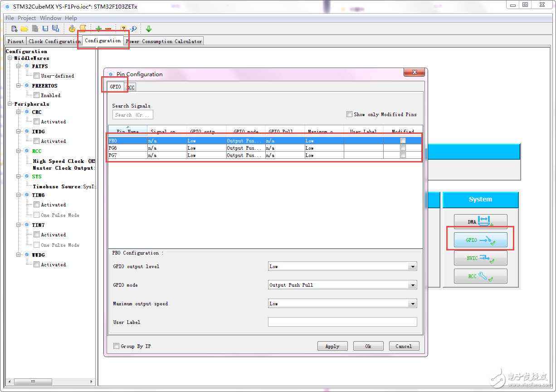Open DMA system configuration button
Screen dimensions: 556x392
480,222
